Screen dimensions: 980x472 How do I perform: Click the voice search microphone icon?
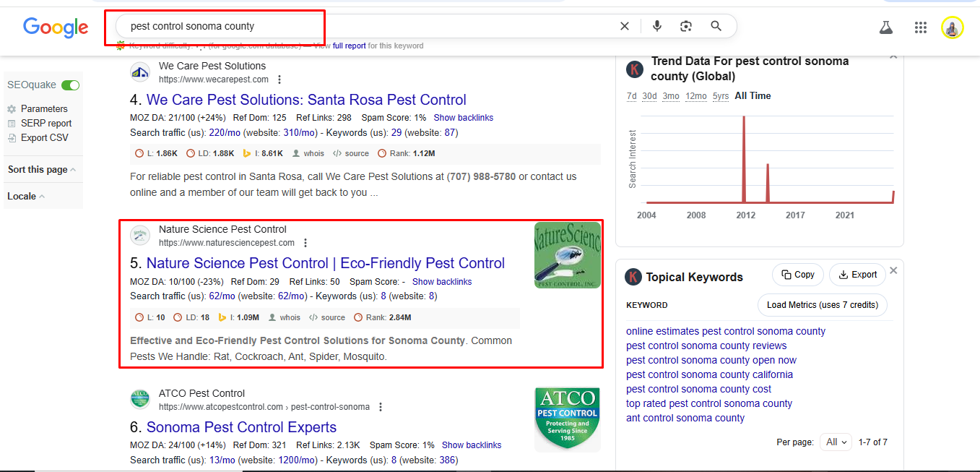tap(656, 26)
